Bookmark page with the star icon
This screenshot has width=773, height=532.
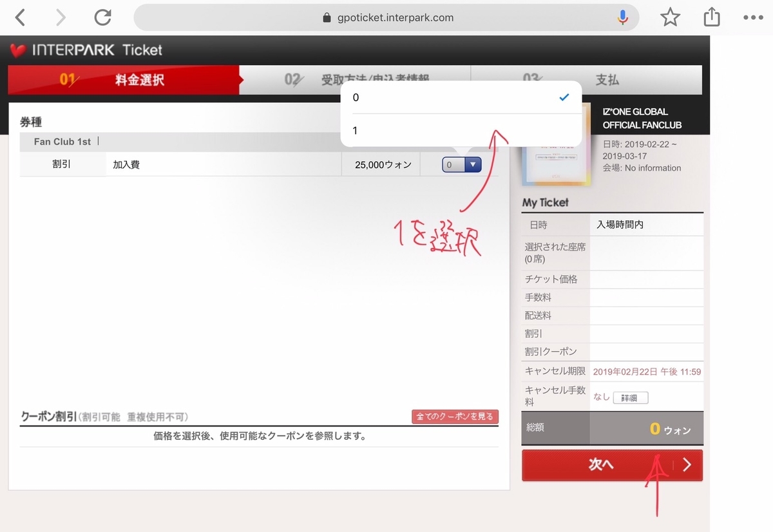[671, 17]
